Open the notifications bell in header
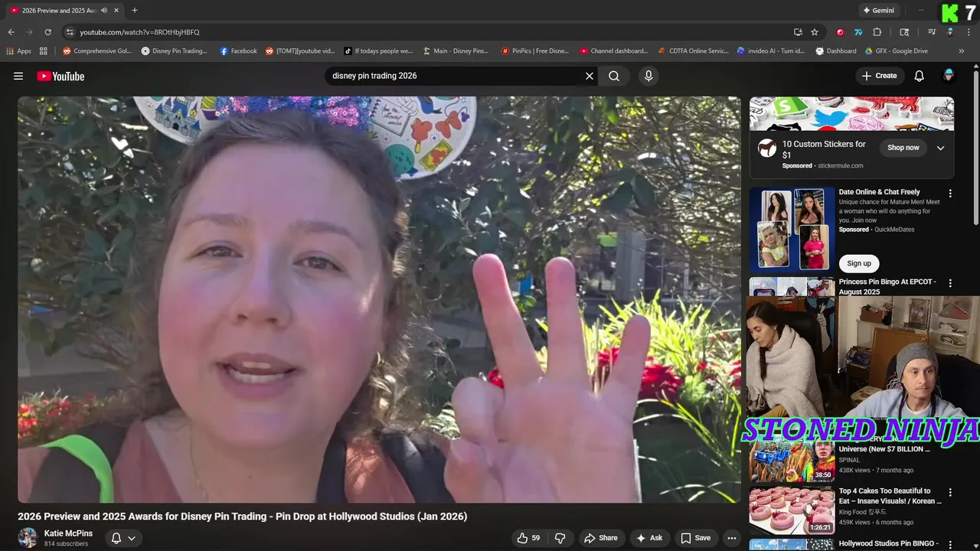980x551 pixels. [x=920, y=76]
